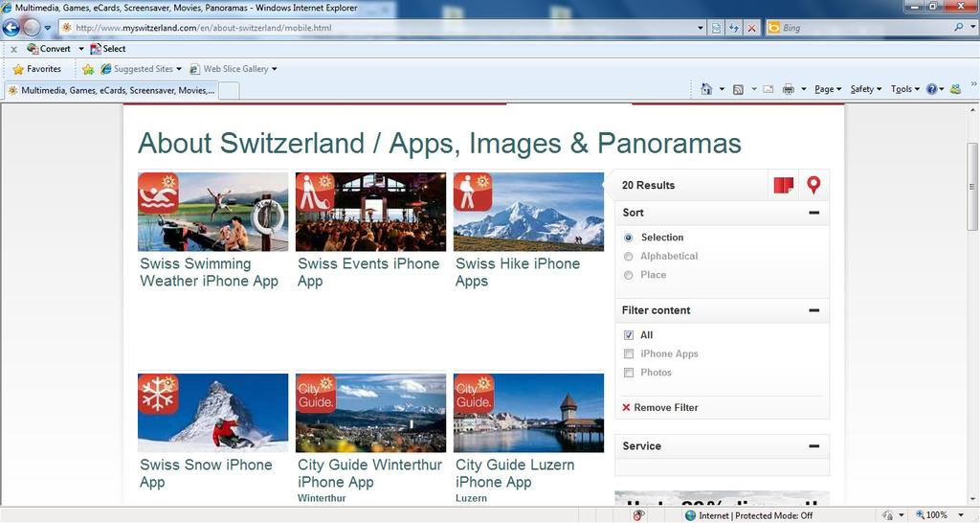
Task: Open the Favorites star button
Action: click(x=37, y=69)
